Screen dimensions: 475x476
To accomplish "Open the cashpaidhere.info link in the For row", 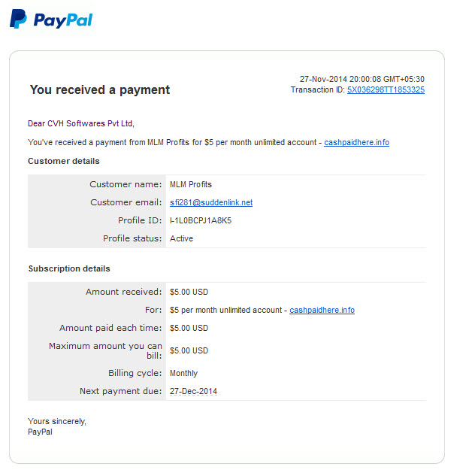I will pos(322,310).
